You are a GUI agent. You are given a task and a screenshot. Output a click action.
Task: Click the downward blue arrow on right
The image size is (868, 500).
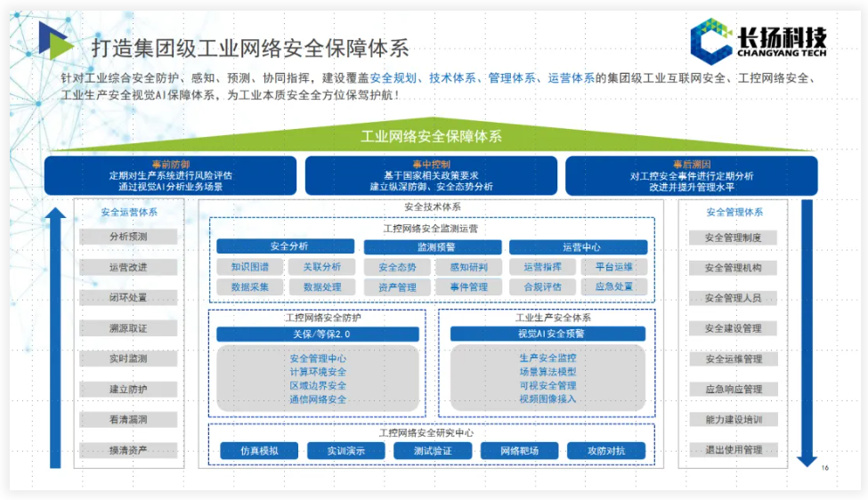point(807,334)
